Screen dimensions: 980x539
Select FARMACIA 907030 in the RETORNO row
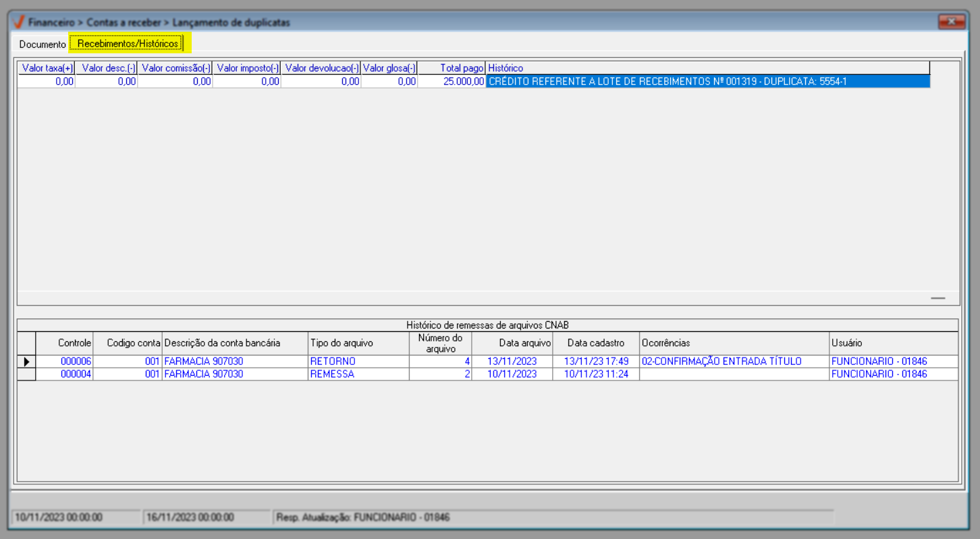pos(235,362)
